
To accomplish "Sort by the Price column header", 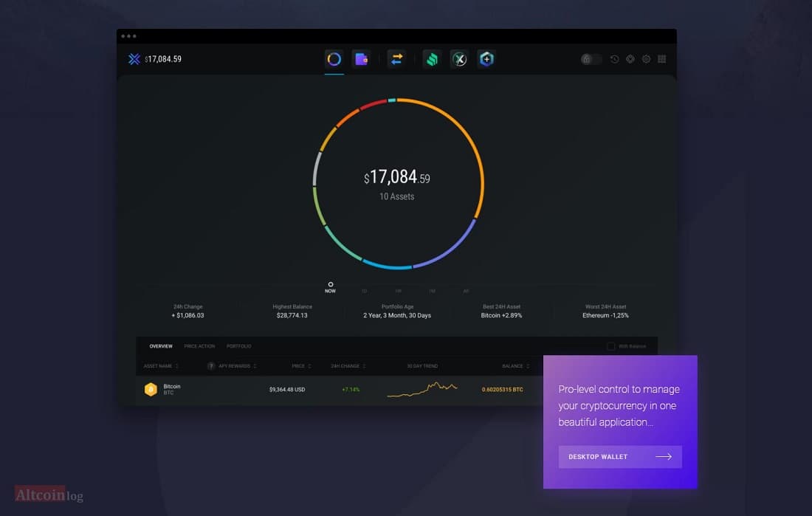I will tap(301, 366).
